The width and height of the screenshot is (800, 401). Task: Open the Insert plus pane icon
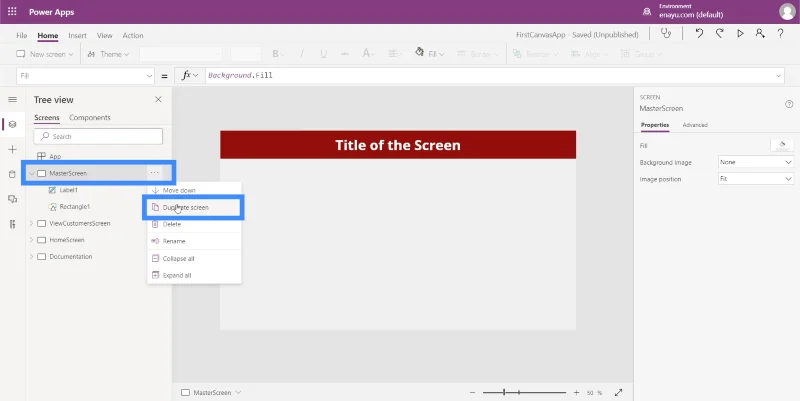point(13,149)
